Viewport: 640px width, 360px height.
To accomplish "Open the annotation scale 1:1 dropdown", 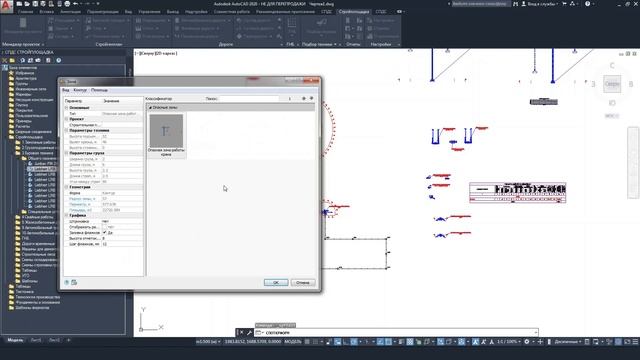I will tap(509, 342).
